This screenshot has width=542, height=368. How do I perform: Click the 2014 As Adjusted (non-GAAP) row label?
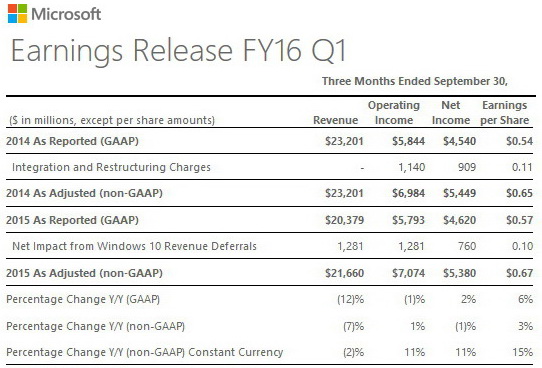84,193
